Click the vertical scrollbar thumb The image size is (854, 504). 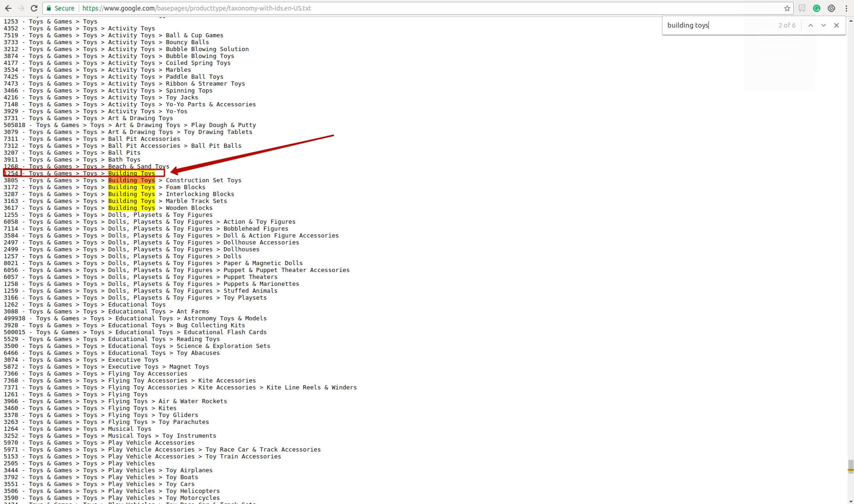click(850, 466)
